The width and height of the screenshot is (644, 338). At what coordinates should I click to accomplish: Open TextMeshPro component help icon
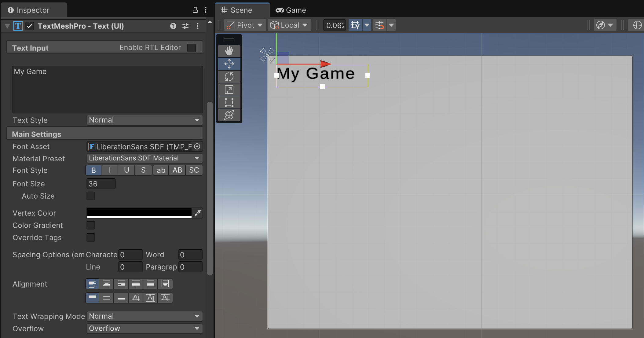pos(173,26)
